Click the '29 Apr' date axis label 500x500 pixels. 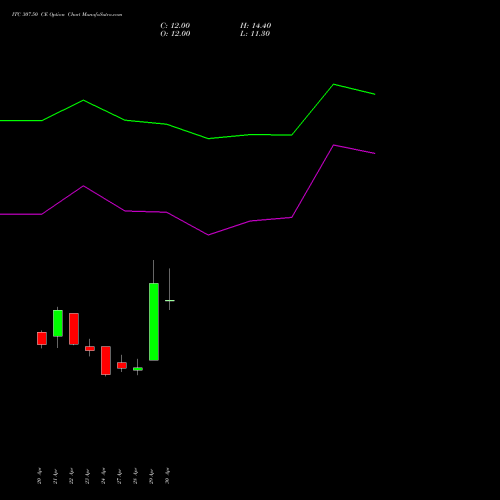(151, 476)
